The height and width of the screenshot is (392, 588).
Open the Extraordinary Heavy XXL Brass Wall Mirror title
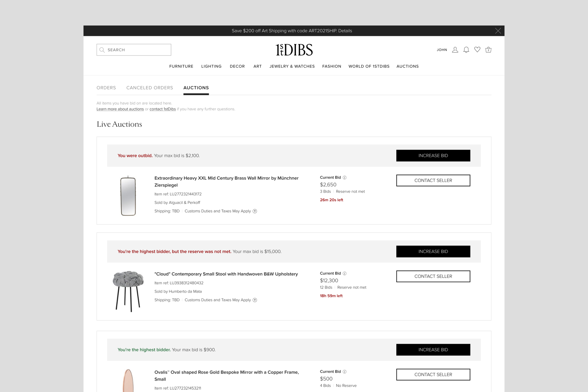click(x=226, y=182)
